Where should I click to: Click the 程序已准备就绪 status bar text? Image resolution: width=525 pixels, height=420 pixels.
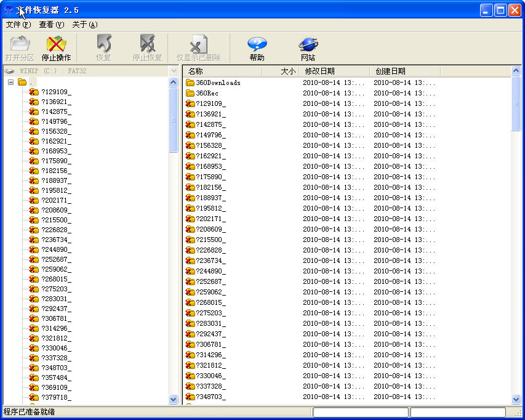coord(29,411)
